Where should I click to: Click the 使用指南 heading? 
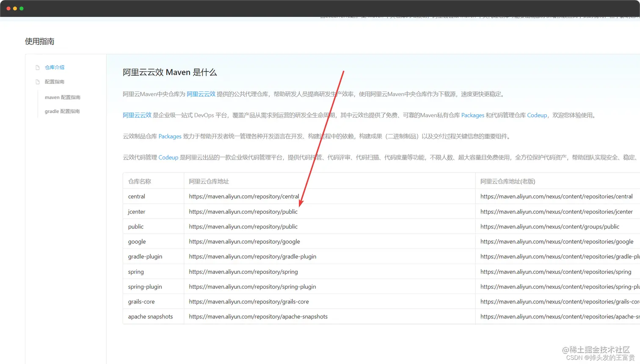[39, 41]
